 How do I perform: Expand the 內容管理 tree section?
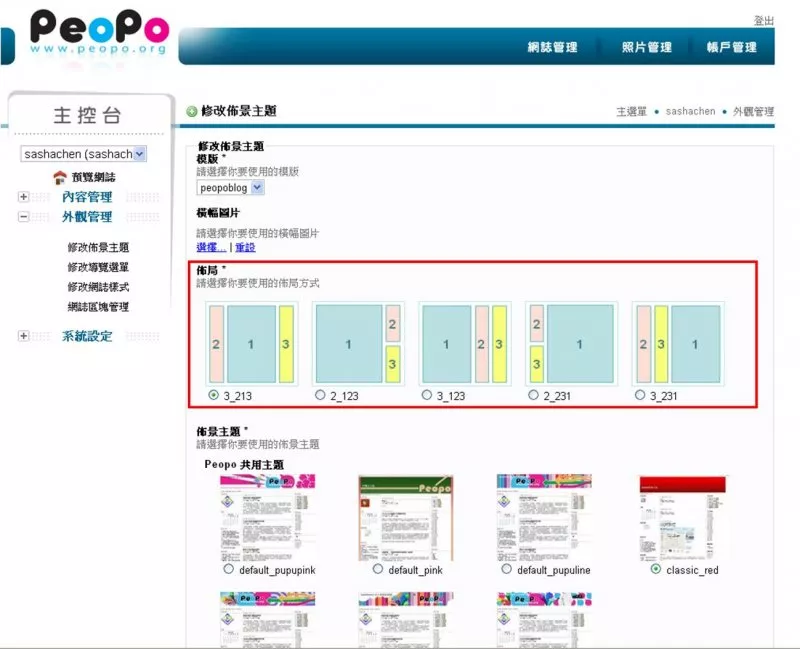coord(23,197)
